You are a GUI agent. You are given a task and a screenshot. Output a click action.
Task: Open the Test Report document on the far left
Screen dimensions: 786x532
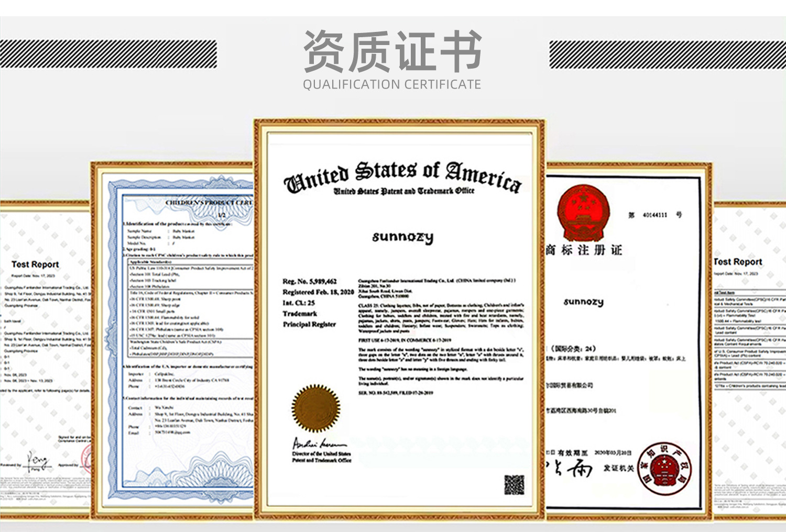click(x=45, y=360)
